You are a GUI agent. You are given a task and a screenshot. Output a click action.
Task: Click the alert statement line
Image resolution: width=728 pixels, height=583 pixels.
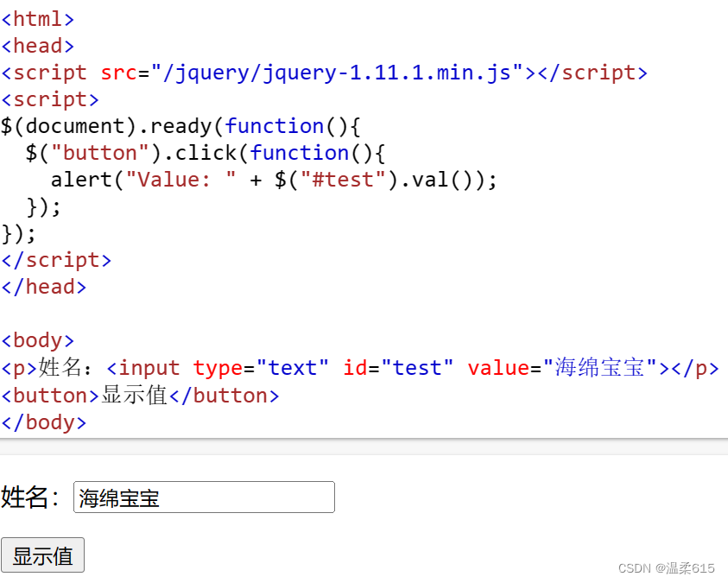tap(273, 180)
